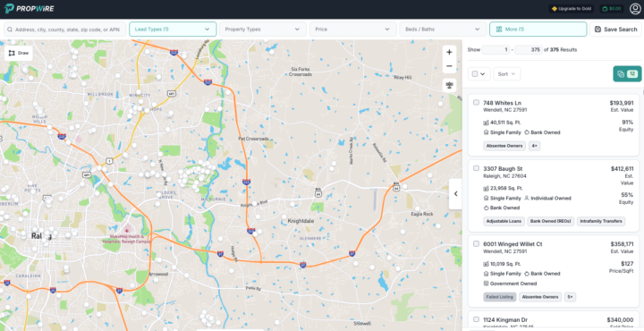Open the Price filter dropdown
The width and height of the screenshot is (644, 331).
pos(352,30)
